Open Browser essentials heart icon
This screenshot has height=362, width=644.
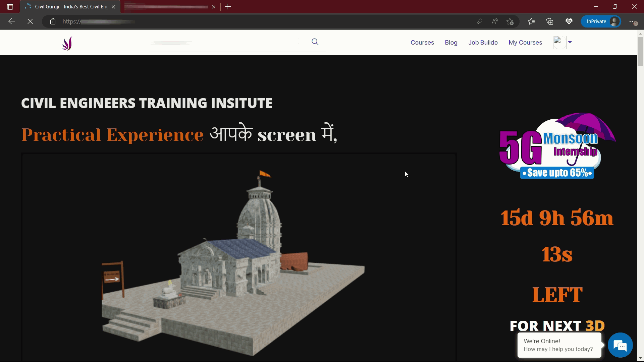point(569,21)
